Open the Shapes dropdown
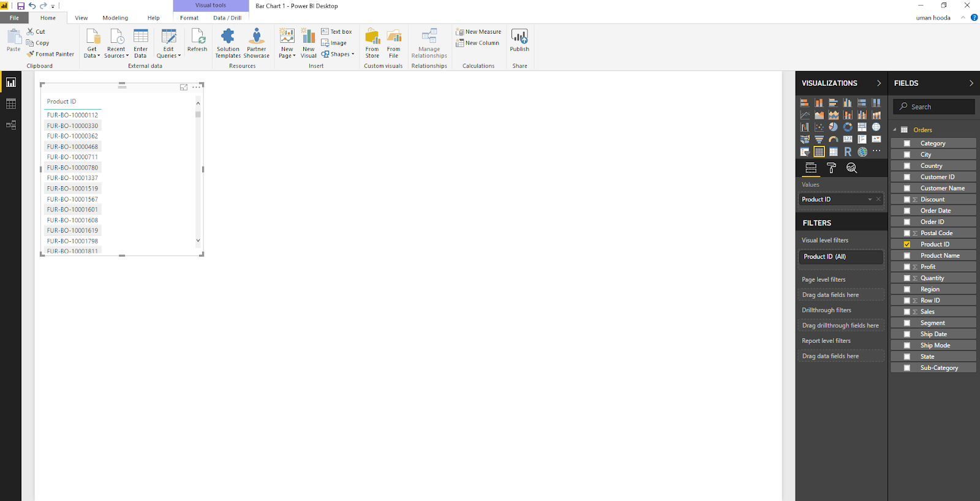 [x=338, y=55]
